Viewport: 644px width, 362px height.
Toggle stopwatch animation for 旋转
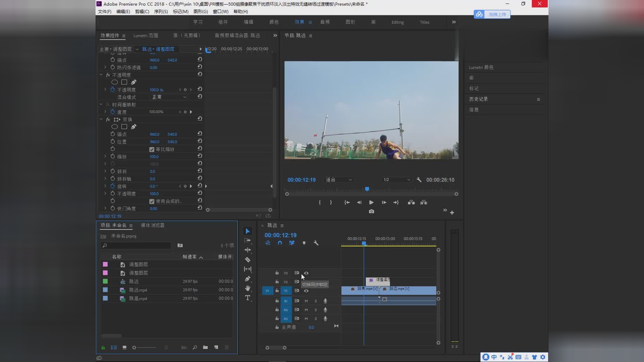tap(113, 186)
